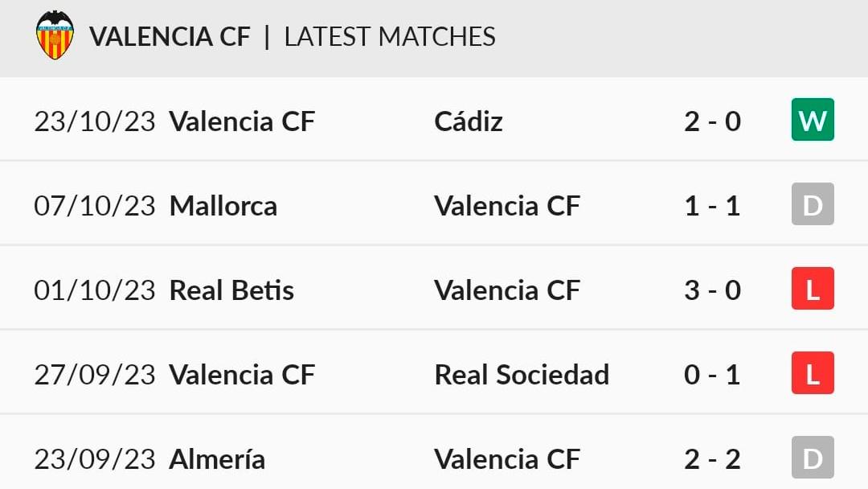This screenshot has width=868, height=489.
Task: Click the 0 - 1 score versus Real Sociedad
Action: click(712, 375)
